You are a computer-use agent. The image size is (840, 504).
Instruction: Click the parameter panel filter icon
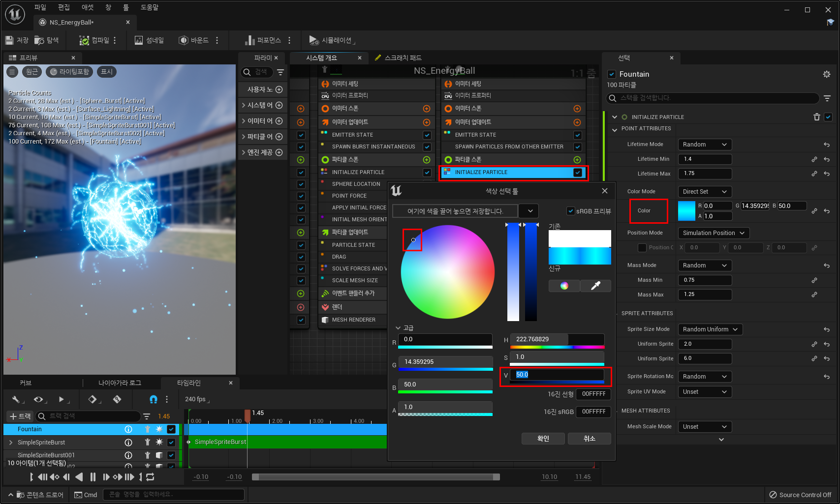click(x=280, y=72)
